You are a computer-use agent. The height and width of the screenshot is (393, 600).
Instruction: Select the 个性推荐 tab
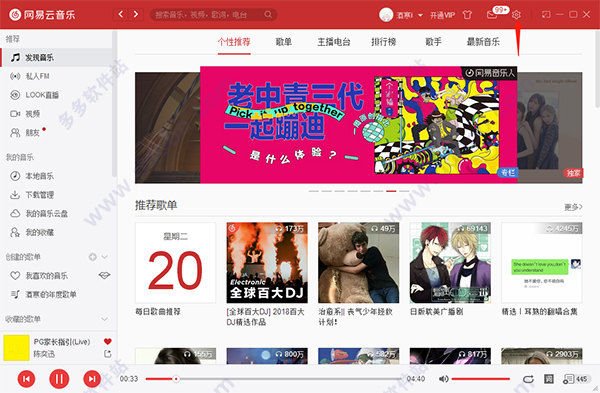click(234, 42)
